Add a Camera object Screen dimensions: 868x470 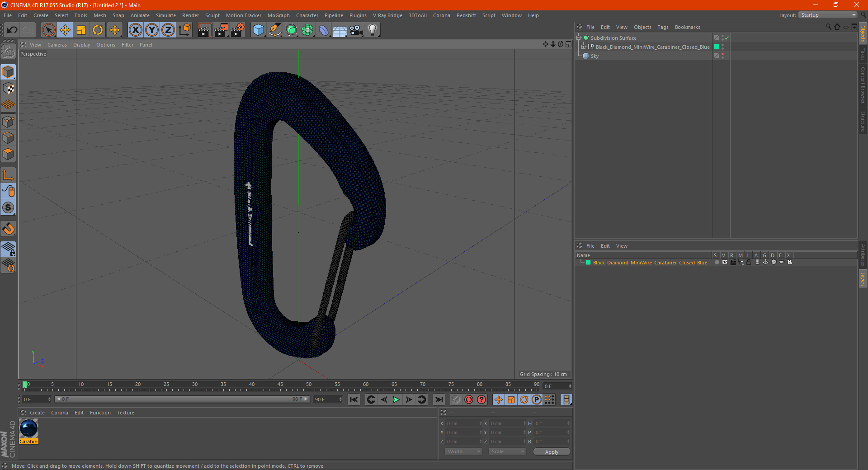pyautogui.click(x=356, y=30)
